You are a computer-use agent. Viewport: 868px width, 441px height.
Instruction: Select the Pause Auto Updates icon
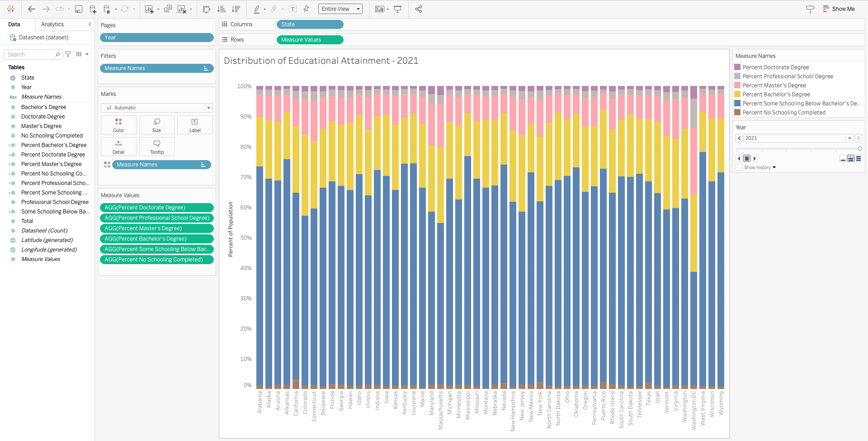pos(107,9)
